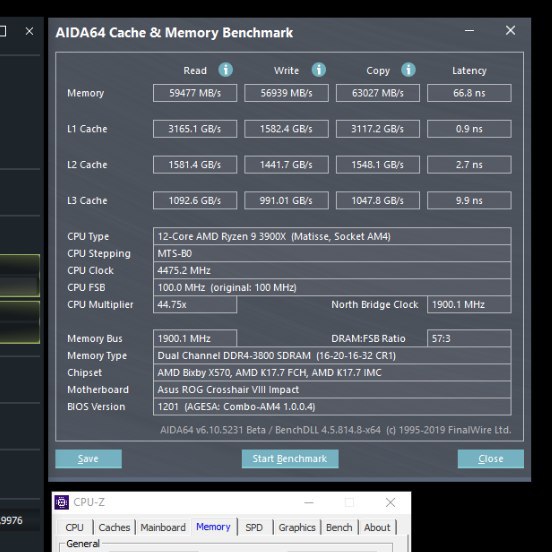The image size is (552, 552).
Task: Close the CPU-Z window
Action: pyautogui.click(x=390, y=502)
